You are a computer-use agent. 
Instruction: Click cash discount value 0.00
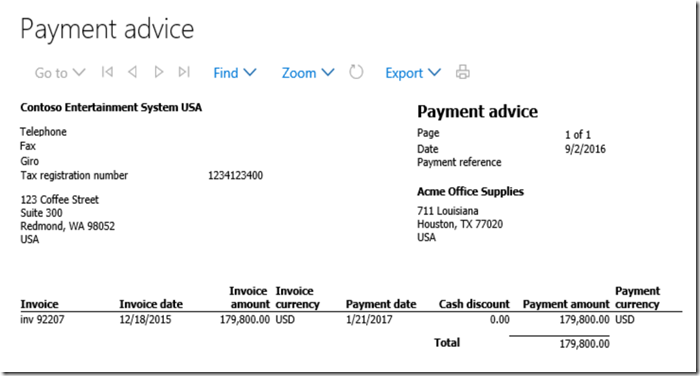(x=499, y=320)
